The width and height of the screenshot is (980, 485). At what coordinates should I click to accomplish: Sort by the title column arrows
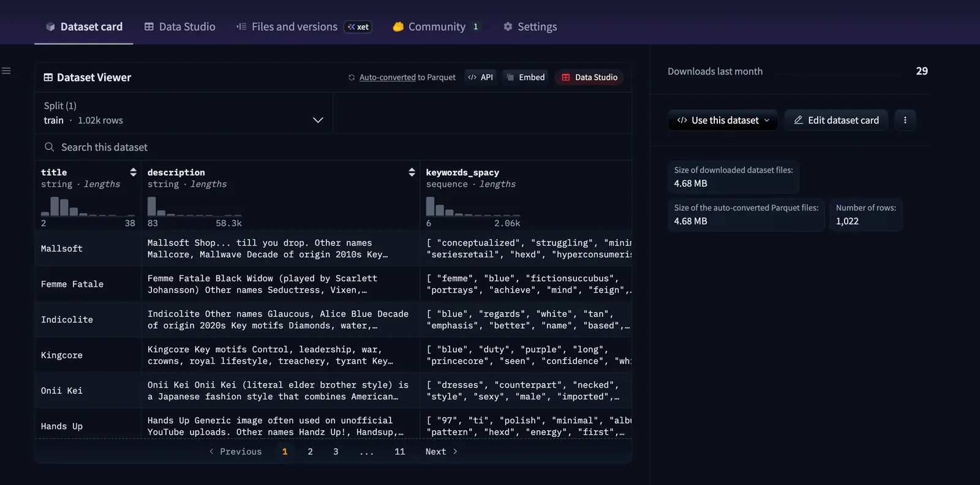[133, 172]
